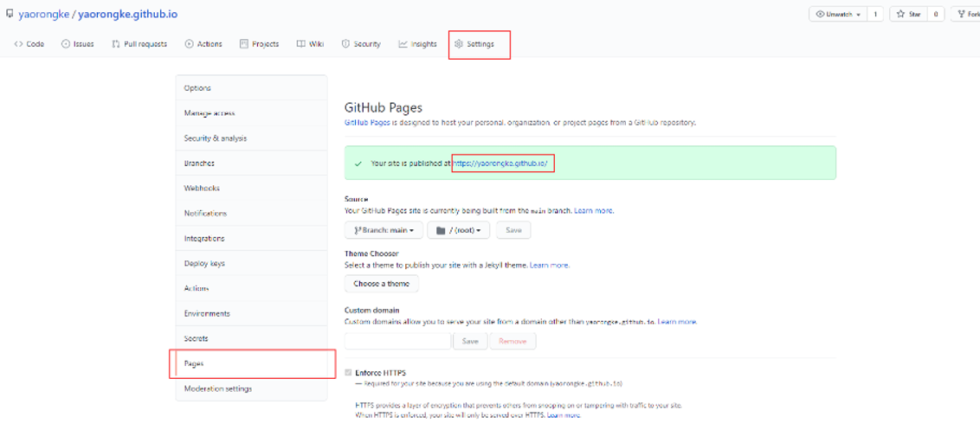The height and width of the screenshot is (430, 980).
Task: Expand the Unwatch notifications dropdown
Action: point(837,15)
